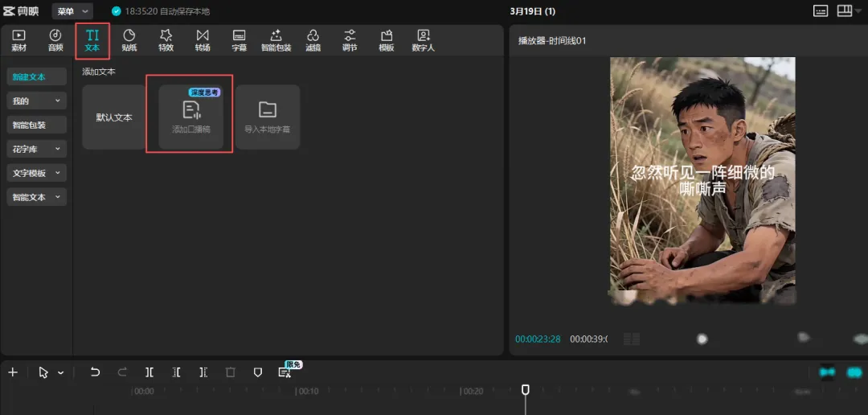This screenshot has width=868, height=415.
Task: Click the 添加口播稿 card
Action: click(x=191, y=117)
